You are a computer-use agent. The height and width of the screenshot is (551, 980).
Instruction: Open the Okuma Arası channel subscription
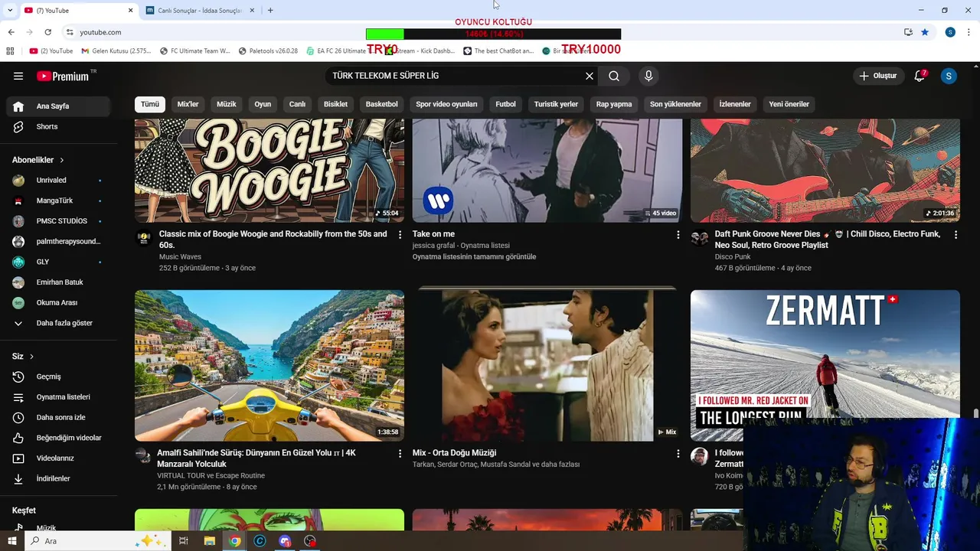pyautogui.click(x=58, y=302)
